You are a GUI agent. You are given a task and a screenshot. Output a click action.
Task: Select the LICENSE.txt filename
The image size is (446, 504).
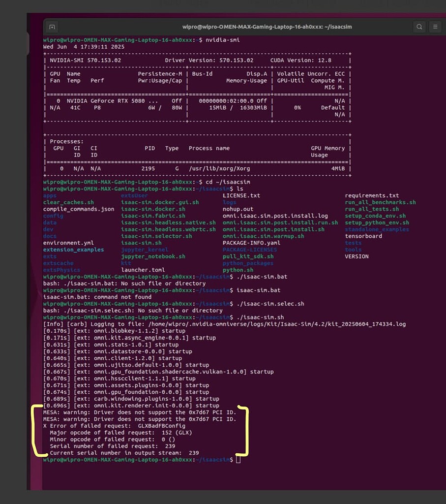click(x=240, y=195)
